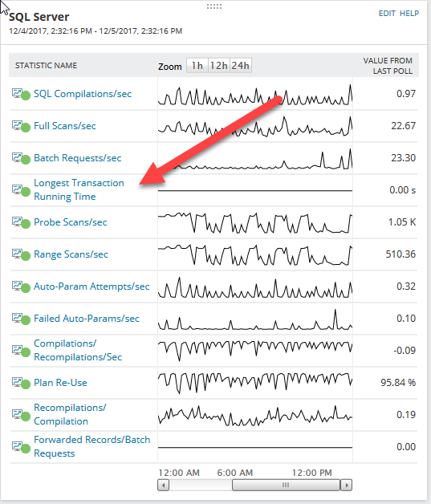This screenshot has width=431, height=504.
Task: Click the HELP link
Action: pyautogui.click(x=409, y=14)
